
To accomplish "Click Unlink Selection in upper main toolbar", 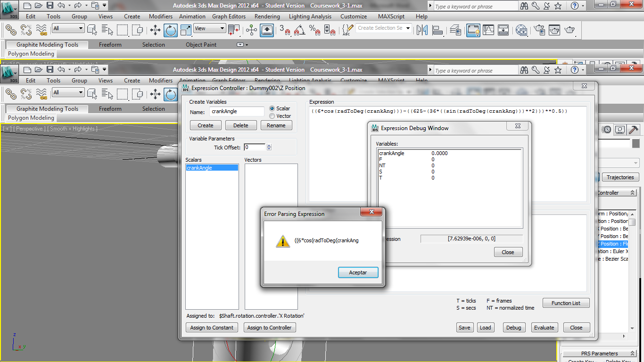I will [26, 30].
